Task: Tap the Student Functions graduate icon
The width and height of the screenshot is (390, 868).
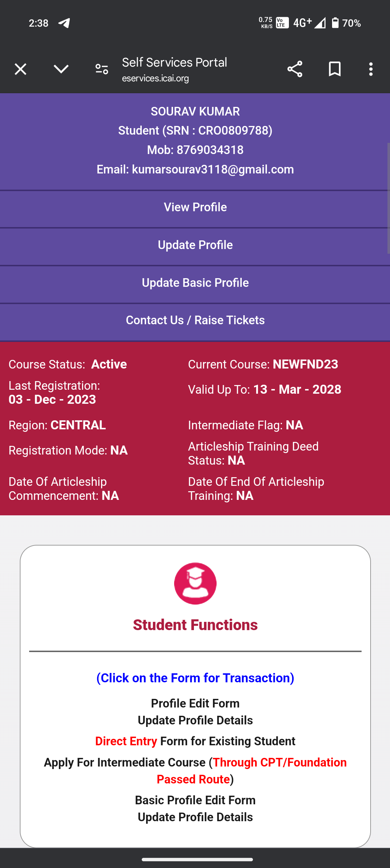Action: click(x=195, y=583)
